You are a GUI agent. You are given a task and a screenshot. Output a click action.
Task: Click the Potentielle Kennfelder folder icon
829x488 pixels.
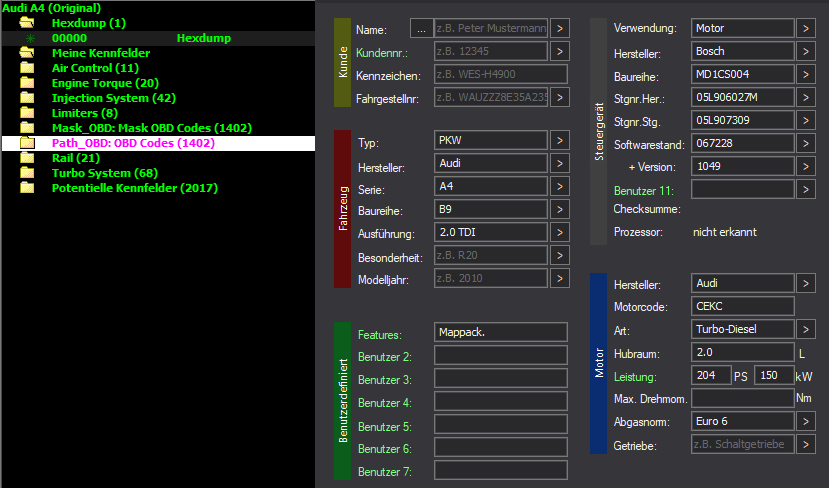tap(27, 188)
